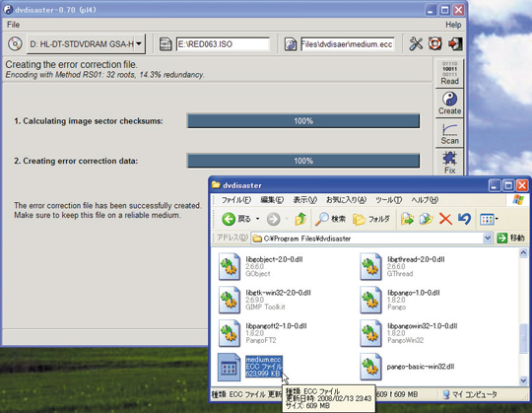The image size is (532, 413).
Task: Click the medium.ecc file name label
Action: pyautogui.click(x=263, y=359)
